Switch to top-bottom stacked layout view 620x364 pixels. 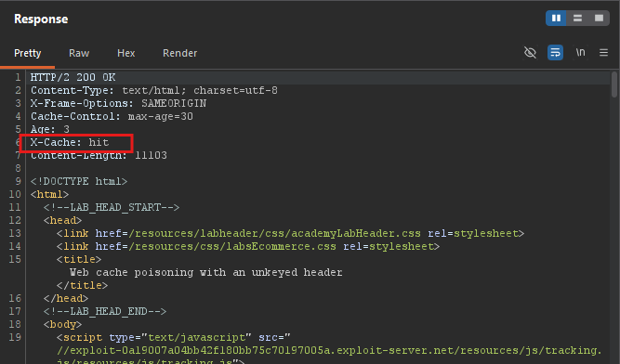[577, 19]
